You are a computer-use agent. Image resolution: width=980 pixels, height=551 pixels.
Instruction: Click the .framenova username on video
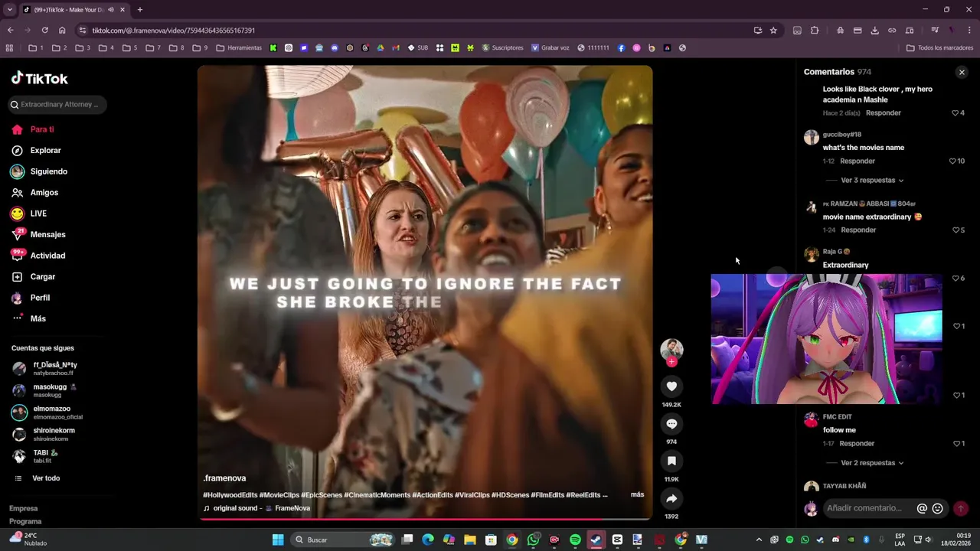pyautogui.click(x=224, y=478)
